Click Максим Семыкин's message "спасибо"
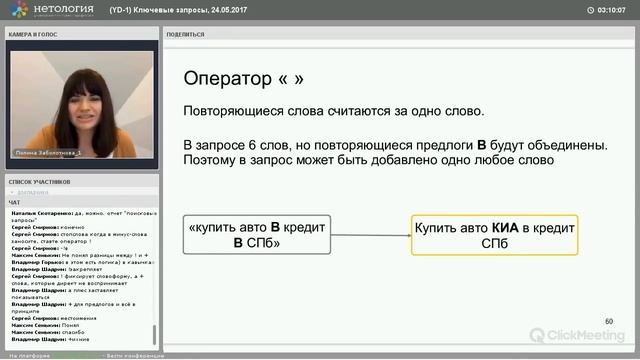The height and width of the screenshot is (360, 640). (48, 332)
